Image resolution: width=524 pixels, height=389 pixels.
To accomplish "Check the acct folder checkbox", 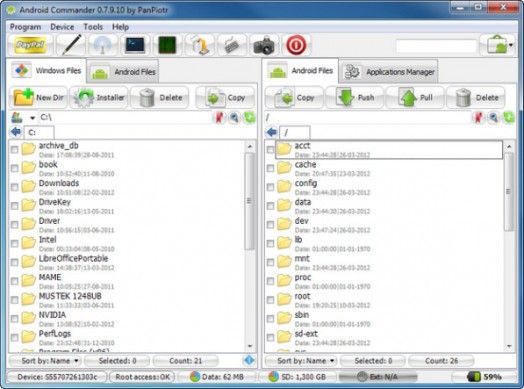I will pos(270,150).
